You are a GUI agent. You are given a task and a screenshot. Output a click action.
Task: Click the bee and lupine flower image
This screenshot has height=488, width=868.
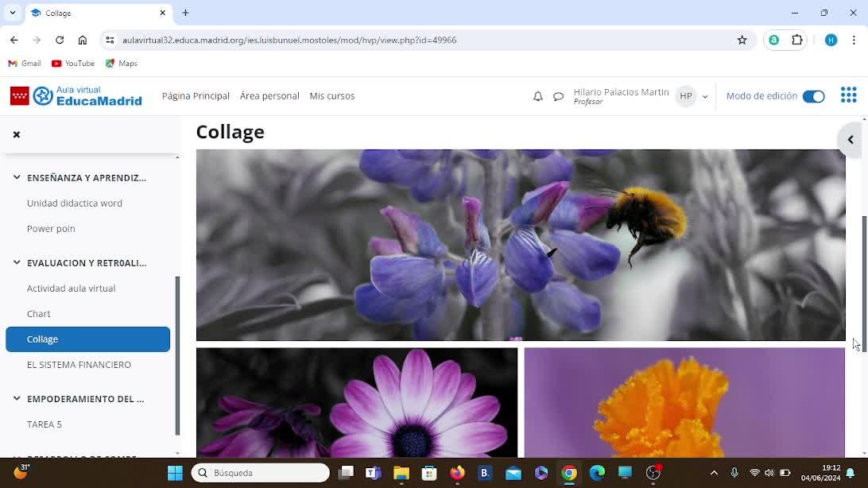click(521, 245)
